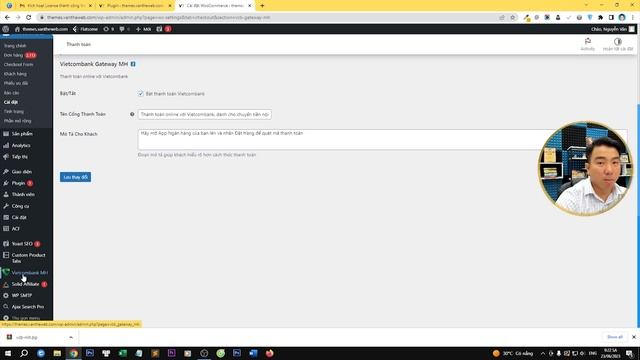640x360 pixels.
Task: Expand options for downloaded file in download bar
Action: [x=71, y=337]
